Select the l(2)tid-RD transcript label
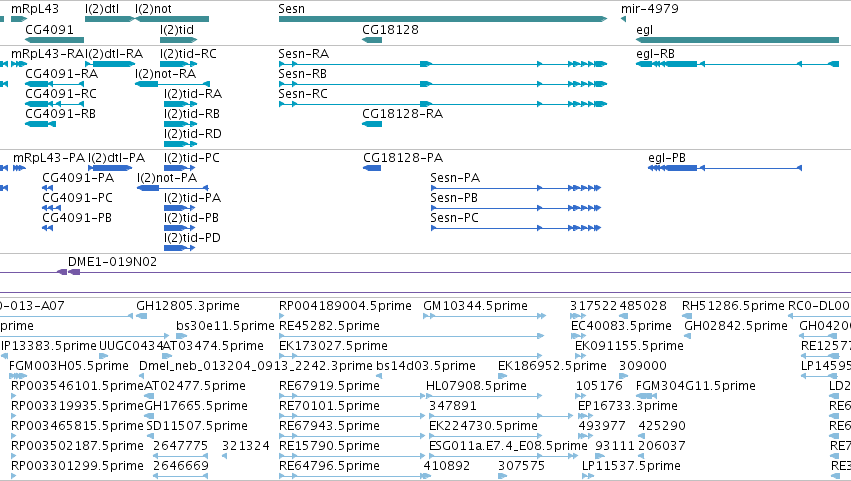 (193, 134)
